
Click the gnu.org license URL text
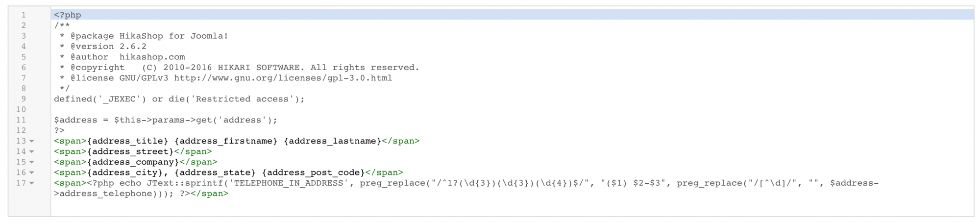(x=283, y=78)
